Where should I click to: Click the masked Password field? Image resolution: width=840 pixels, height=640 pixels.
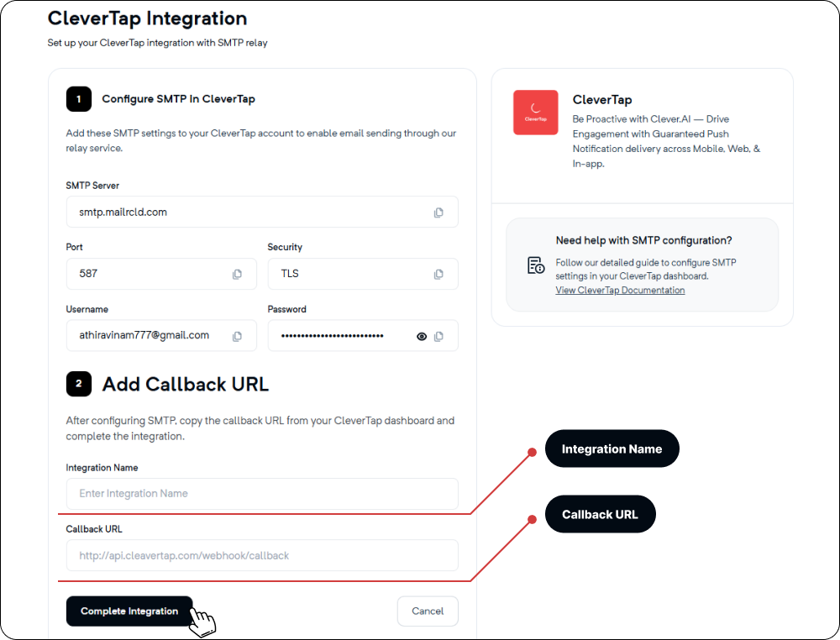(x=363, y=336)
